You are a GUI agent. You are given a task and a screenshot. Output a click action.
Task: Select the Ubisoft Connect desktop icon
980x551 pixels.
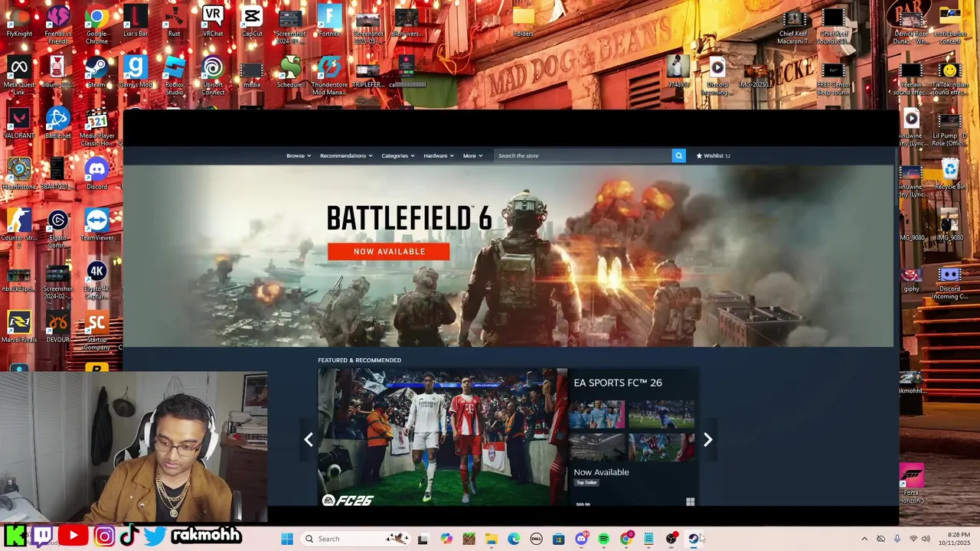point(213,75)
